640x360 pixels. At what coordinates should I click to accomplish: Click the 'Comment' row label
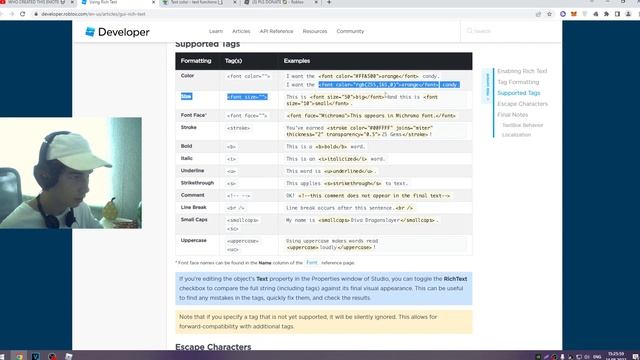tap(192, 195)
